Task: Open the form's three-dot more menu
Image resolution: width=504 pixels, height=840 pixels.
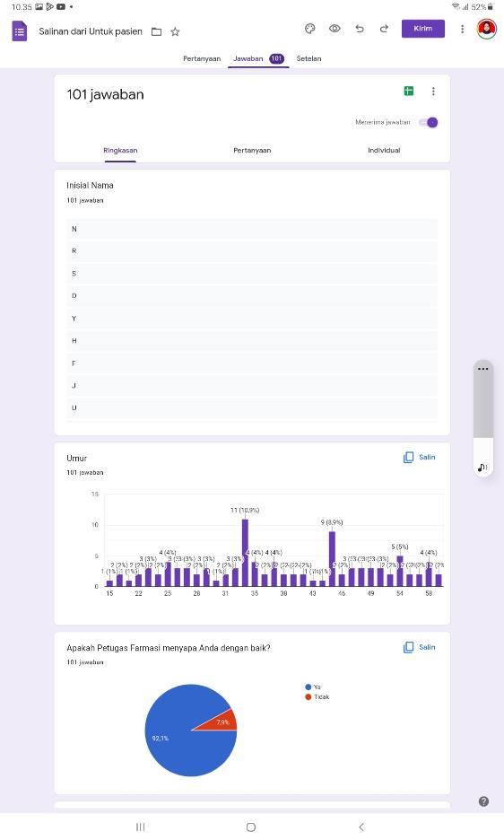Action: [462, 29]
